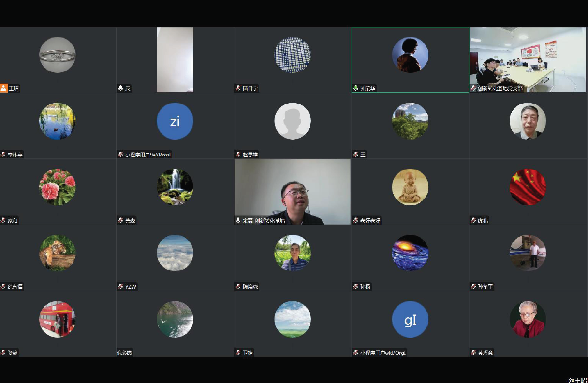Viewport: 588px width, 383px height.
Task: Click the muted mic icon beside 孙扬
Action: coord(356,286)
